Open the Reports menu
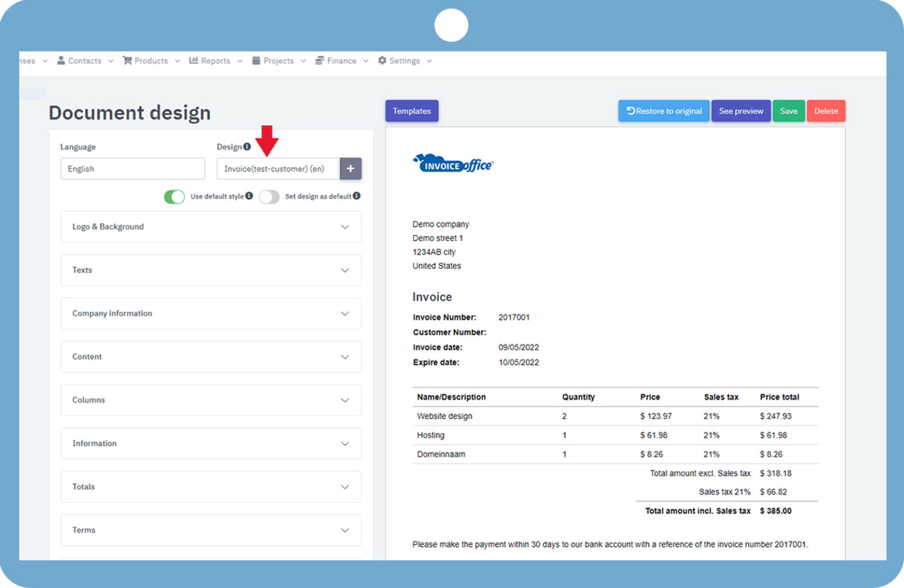Screen dimensions: 904x588 click(214, 60)
